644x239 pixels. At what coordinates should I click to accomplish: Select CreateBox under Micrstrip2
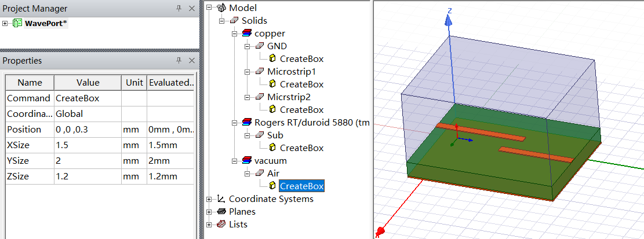[302, 109]
